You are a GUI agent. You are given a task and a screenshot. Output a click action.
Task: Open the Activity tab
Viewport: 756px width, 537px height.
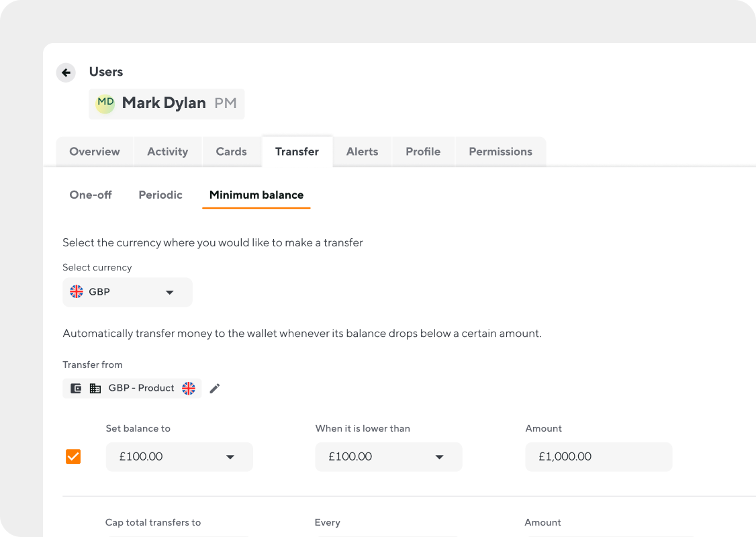(167, 152)
